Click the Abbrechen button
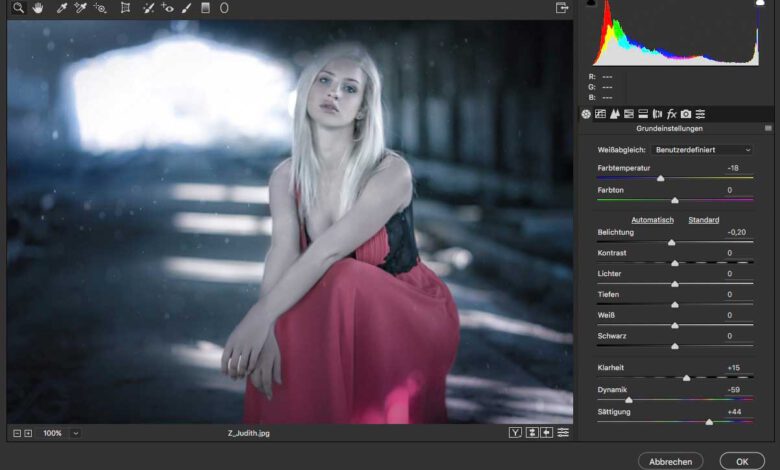Image resolution: width=780 pixels, height=470 pixels. point(670,461)
